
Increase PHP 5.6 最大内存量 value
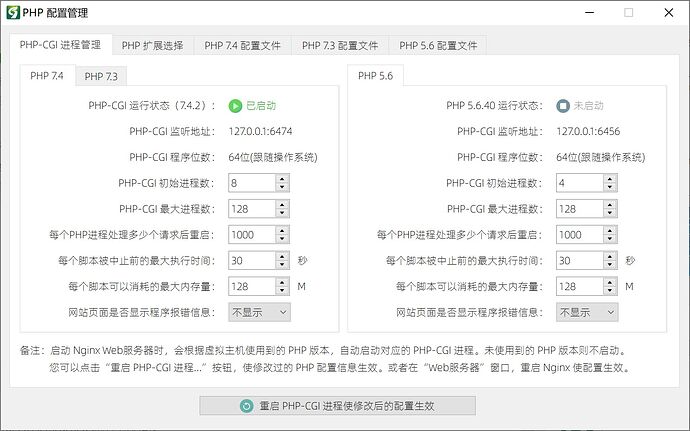point(610,283)
